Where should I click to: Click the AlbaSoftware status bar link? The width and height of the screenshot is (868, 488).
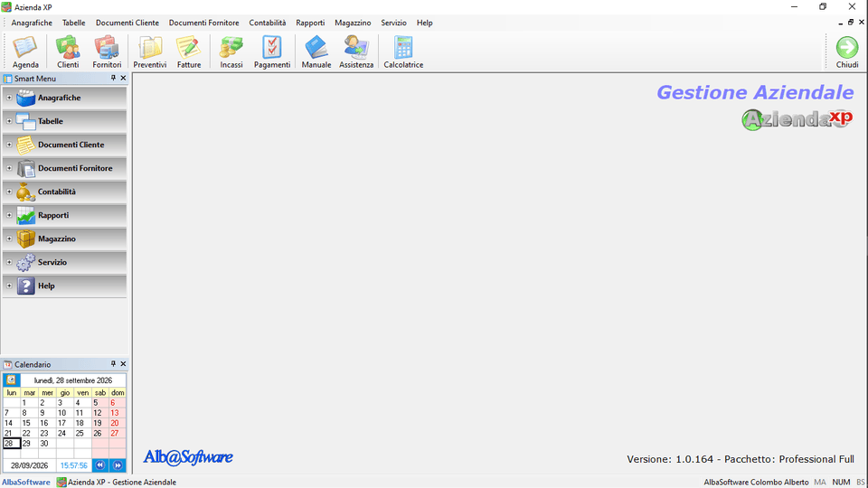click(26, 482)
